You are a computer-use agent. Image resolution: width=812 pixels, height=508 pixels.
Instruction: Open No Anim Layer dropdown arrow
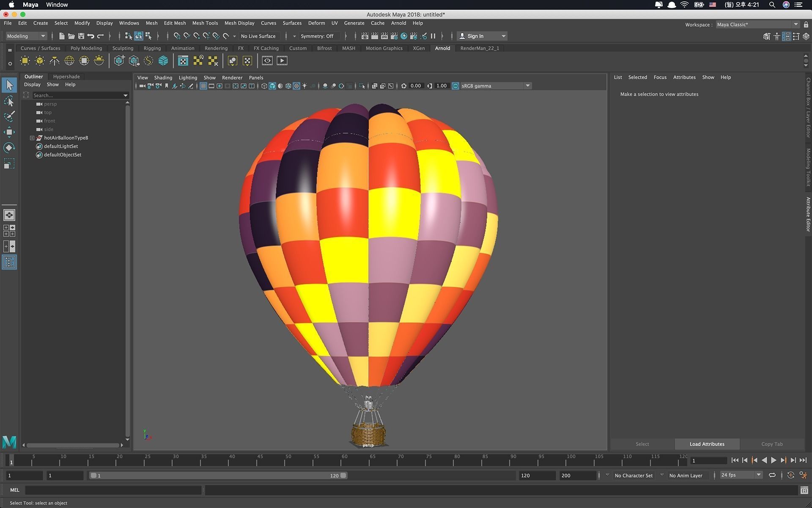[662, 475]
